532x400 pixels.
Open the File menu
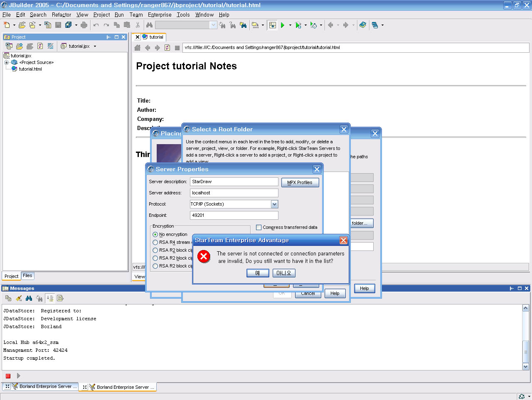click(x=7, y=15)
